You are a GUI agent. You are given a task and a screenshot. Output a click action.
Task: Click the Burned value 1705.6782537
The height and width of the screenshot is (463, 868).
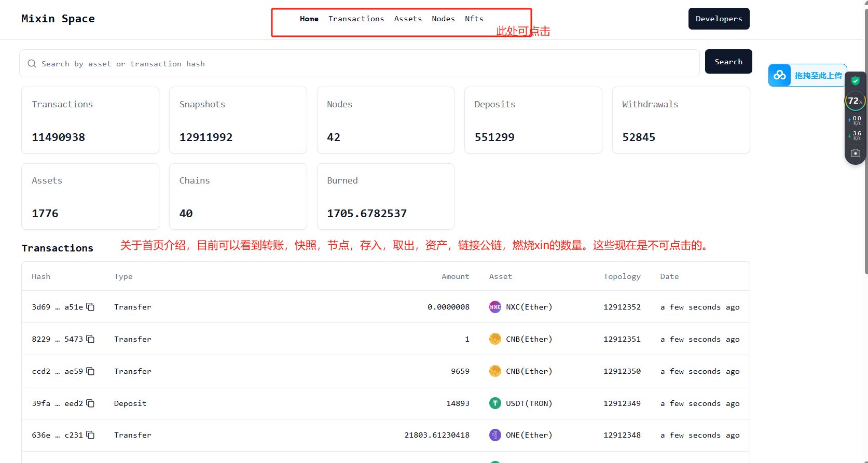point(367,214)
